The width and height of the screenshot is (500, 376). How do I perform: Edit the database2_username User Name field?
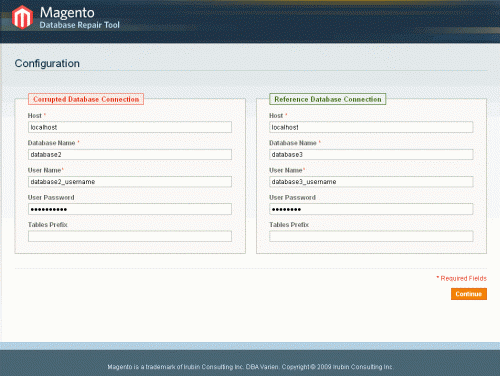point(130,182)
